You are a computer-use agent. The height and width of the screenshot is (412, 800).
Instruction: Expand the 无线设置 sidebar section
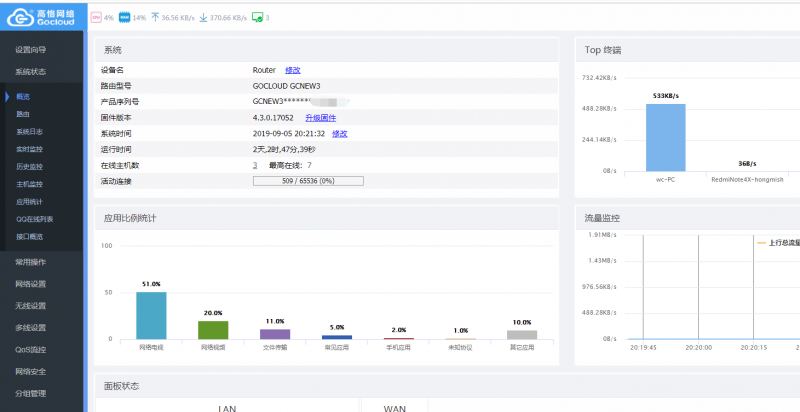[x=30, y=305]
